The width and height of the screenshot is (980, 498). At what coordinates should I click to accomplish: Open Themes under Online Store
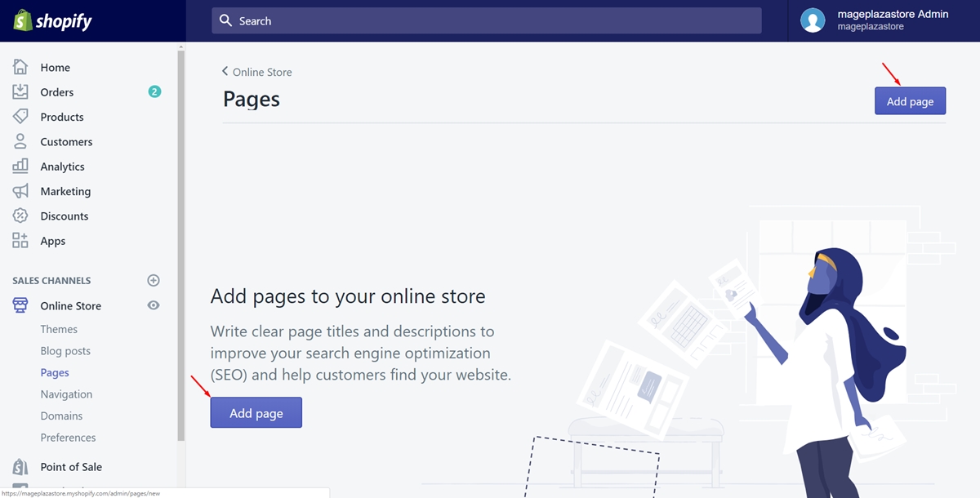pos(59,329)
